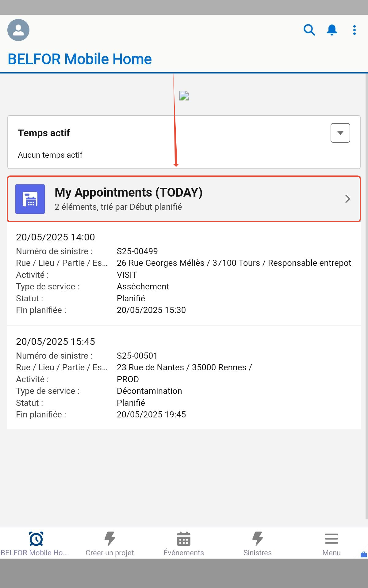The image size is (368, 588).
Task: Open the notifications bell
Action: click(332, 30)
